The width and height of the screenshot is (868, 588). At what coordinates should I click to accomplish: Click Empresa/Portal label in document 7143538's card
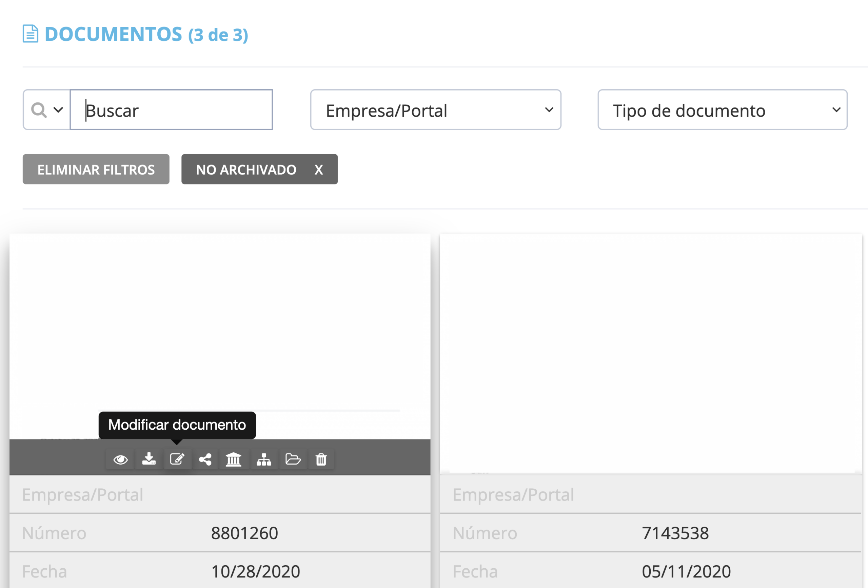click(513, 495)
